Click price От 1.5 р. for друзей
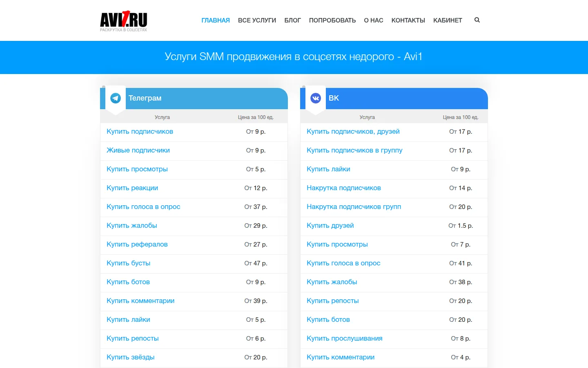The width and height of the screenshot is (588, 368). click(461, 226)
